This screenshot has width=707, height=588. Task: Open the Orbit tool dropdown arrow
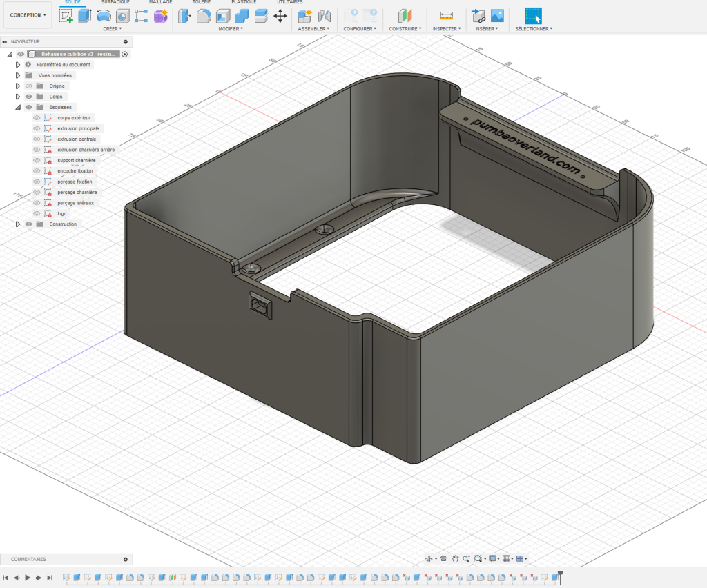436,559
